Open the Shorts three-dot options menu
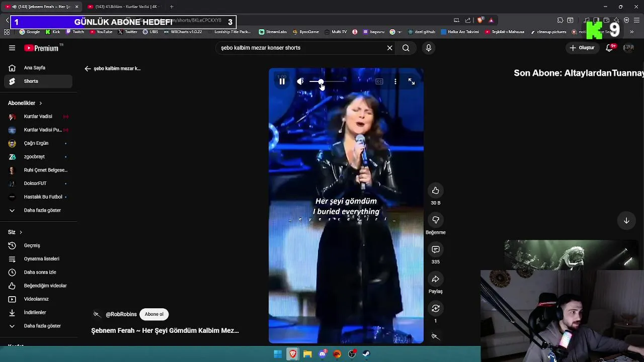The width and height of the screenshot is (644, 362). coord(395,81)
